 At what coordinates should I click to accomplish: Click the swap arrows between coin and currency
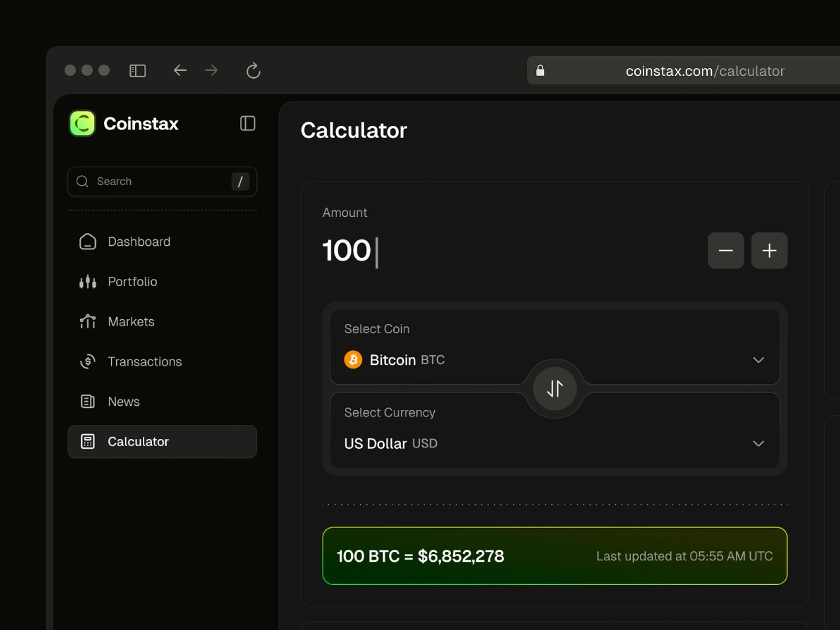tap(555, 388)
